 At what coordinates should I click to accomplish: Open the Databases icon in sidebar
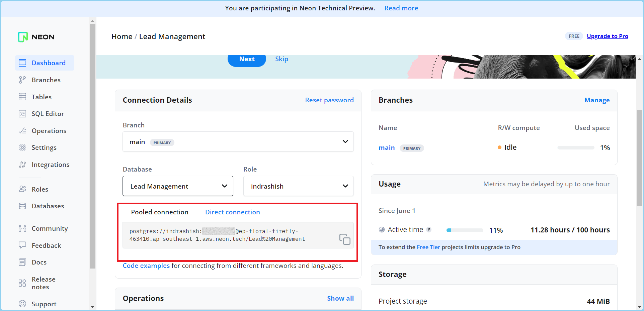point(22,206)
